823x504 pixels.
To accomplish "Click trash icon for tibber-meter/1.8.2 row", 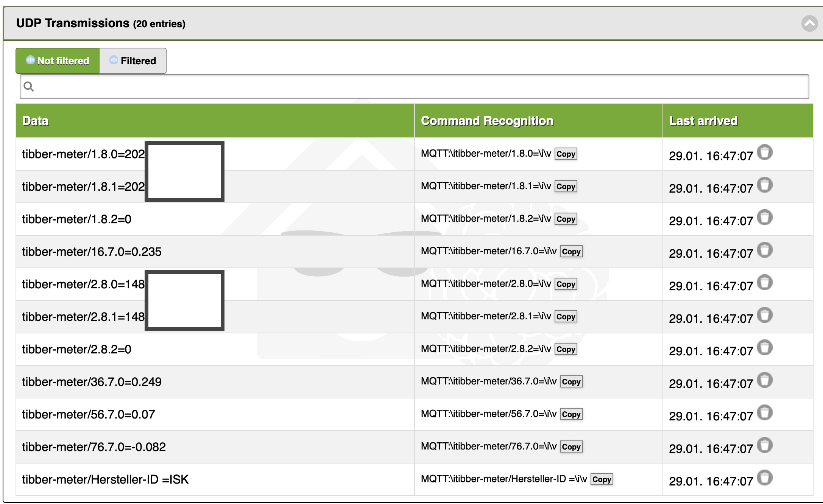I will (764, 218).
